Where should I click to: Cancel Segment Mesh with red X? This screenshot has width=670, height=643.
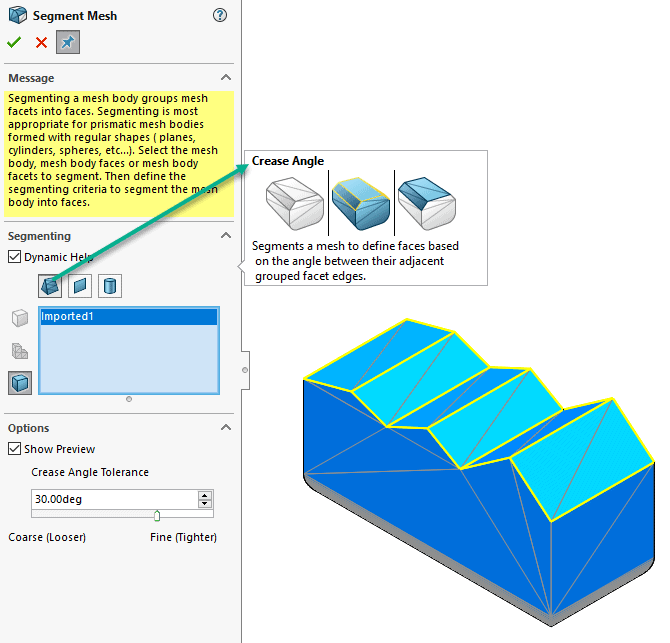coord(41,42)
